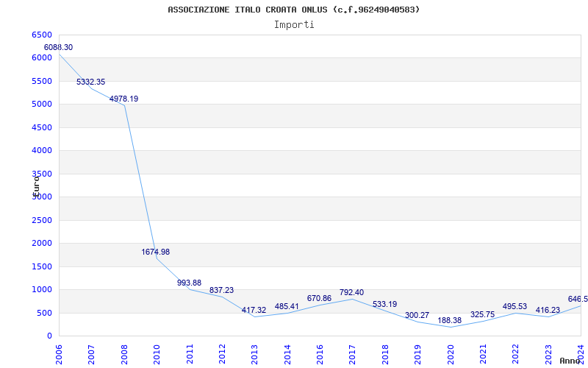588x368 pixels.
Task: Select the 4978.19 data label
Action: (123, 99)
